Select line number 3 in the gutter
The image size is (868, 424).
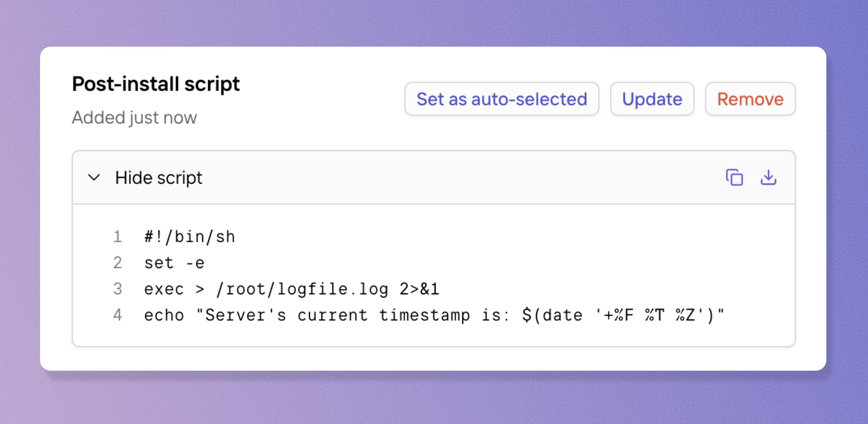(117, 289)
